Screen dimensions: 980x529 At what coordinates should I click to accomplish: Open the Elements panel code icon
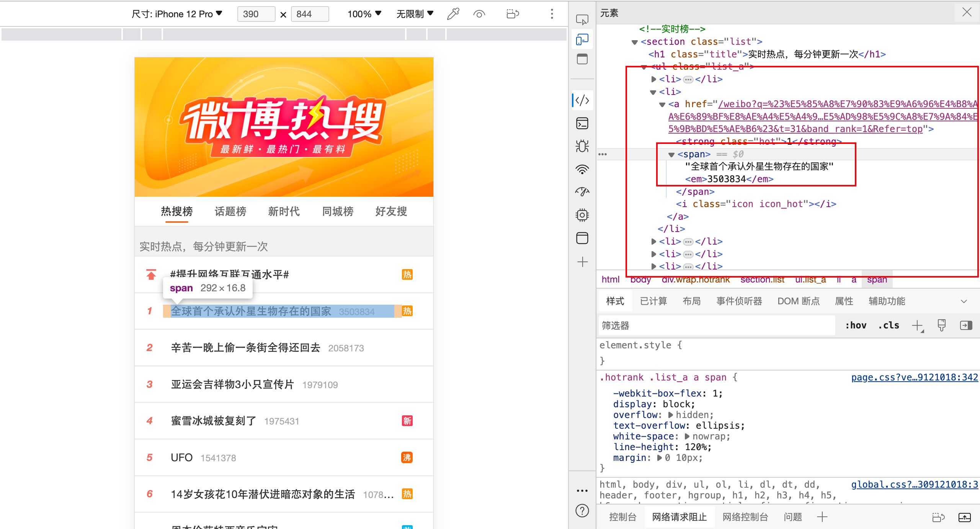click(582, 100)
